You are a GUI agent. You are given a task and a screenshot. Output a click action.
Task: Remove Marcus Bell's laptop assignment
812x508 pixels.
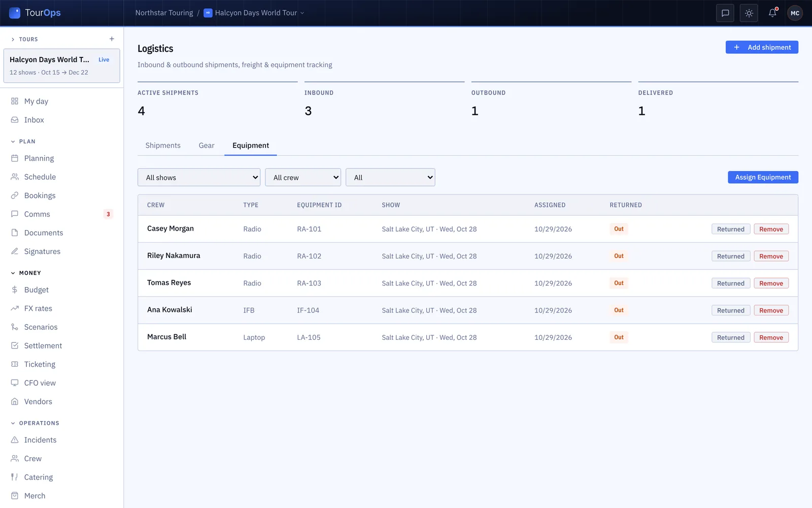point(771,337)
